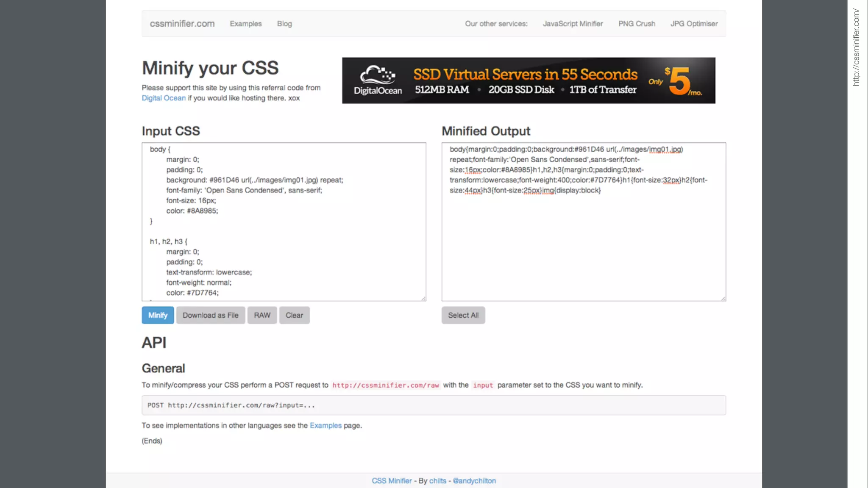The width and height of the screenshot is (868, 488).
Task: Open the Examples nav item
Action: pyautogui.click(x=246, y=24)
